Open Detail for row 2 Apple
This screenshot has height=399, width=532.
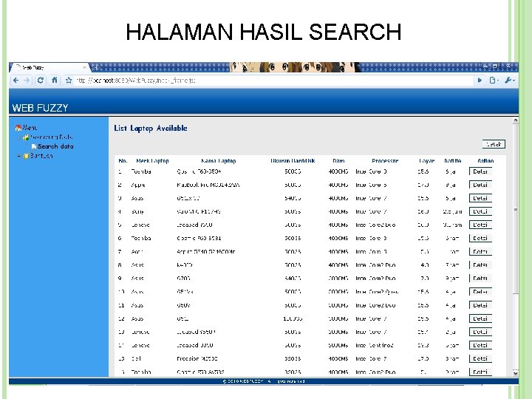point(480,185)
